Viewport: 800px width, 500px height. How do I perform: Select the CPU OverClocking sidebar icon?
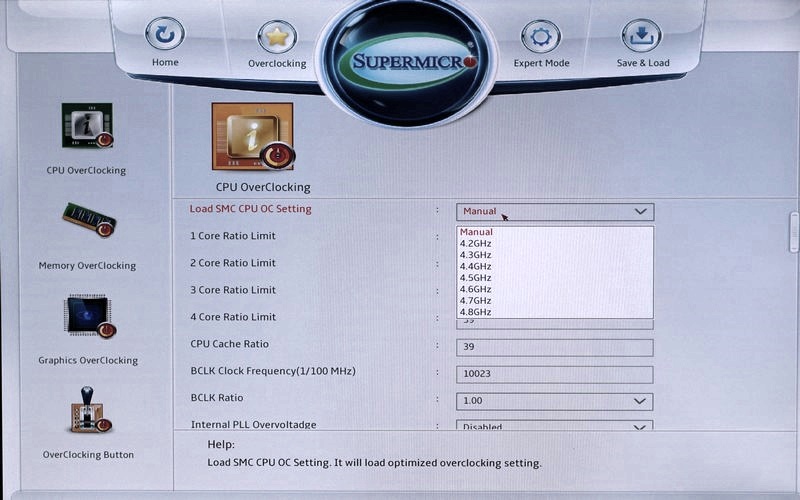click(x=87, y=126)
